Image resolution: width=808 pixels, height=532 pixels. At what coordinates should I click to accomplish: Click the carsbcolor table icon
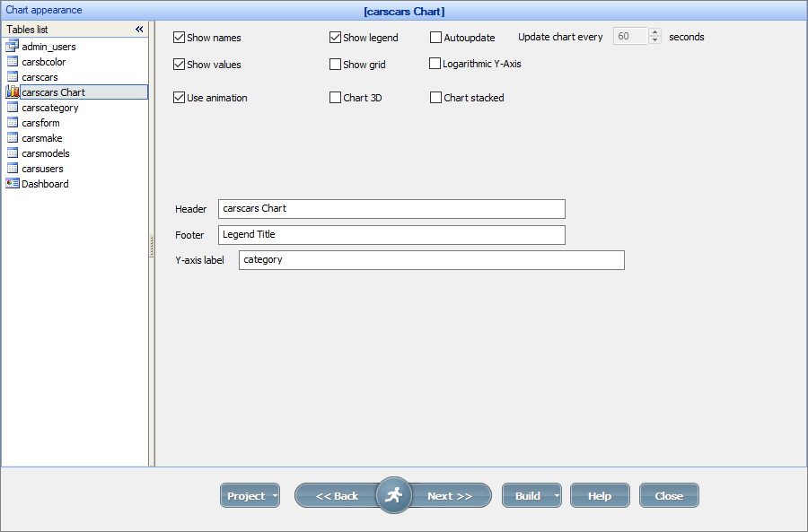[13, 62]
